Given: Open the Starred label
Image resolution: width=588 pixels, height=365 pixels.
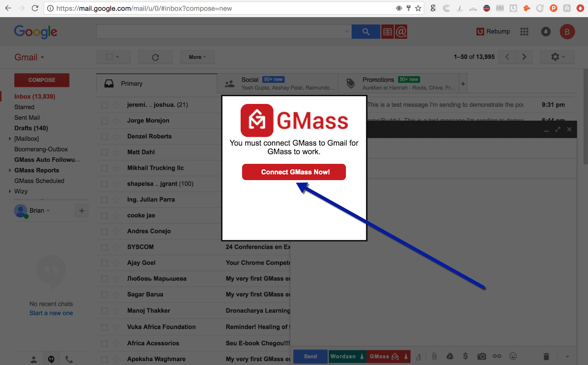Looking at the screenshot, I should [24, 107].
